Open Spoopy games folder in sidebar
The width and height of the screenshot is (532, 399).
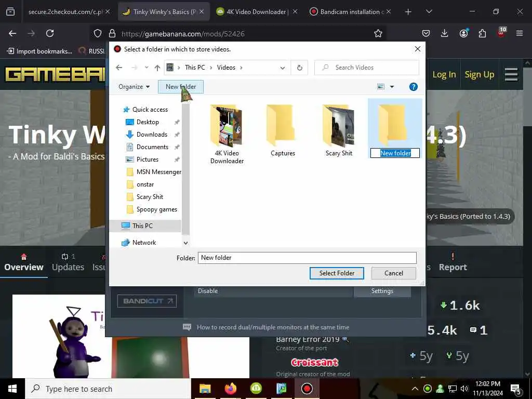156,210
